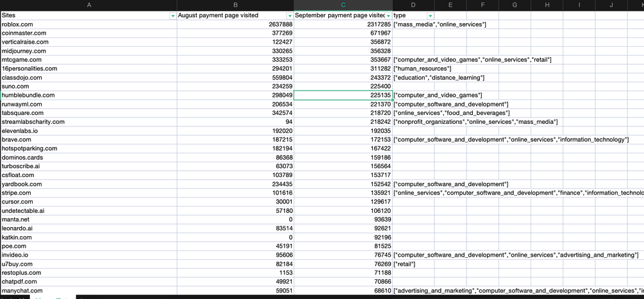Click the classdojo.com cell
The height and width of the screenshot is (299, 644).
pyautogui.click(x=88, y=78)
